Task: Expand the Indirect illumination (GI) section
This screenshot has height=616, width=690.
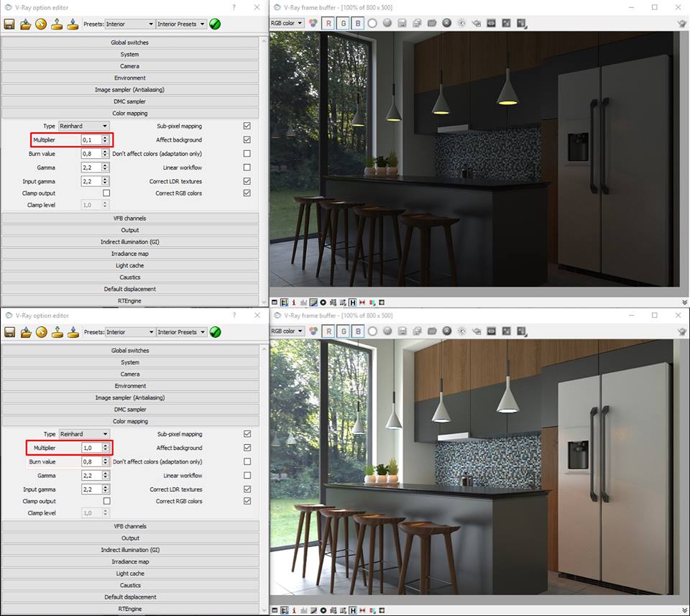Action: (x=129, y=242)
